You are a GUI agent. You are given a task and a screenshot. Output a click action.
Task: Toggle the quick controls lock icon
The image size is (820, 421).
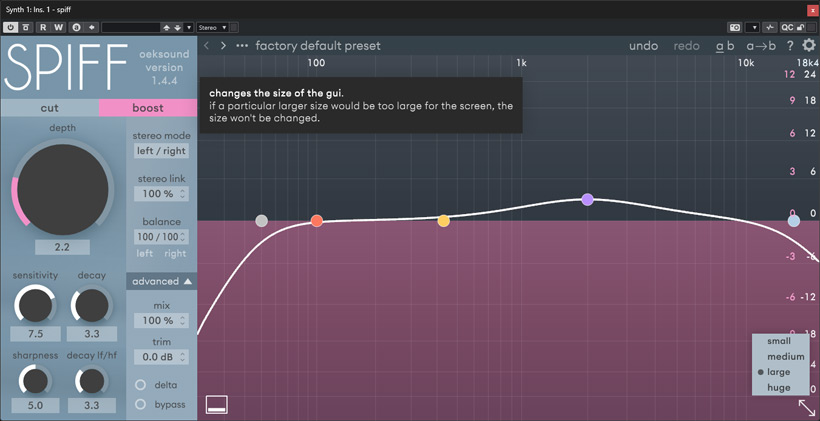[800, 27]
